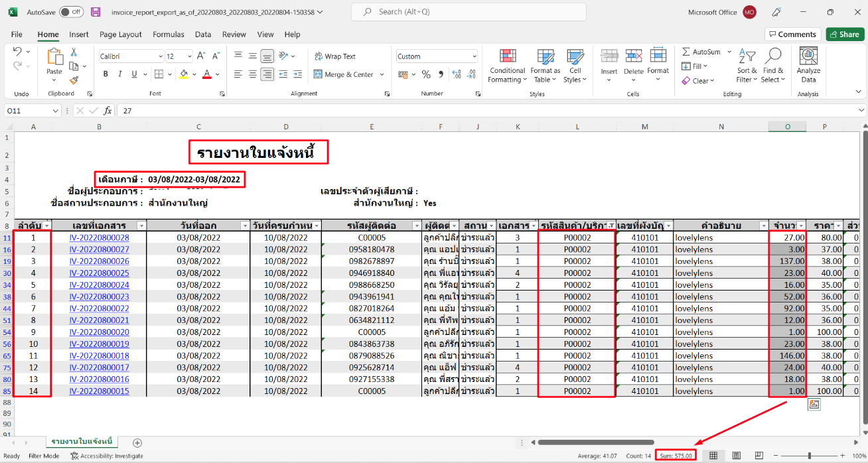
Task: Toggle Wrap Text
Action: [x=335, y=56]
